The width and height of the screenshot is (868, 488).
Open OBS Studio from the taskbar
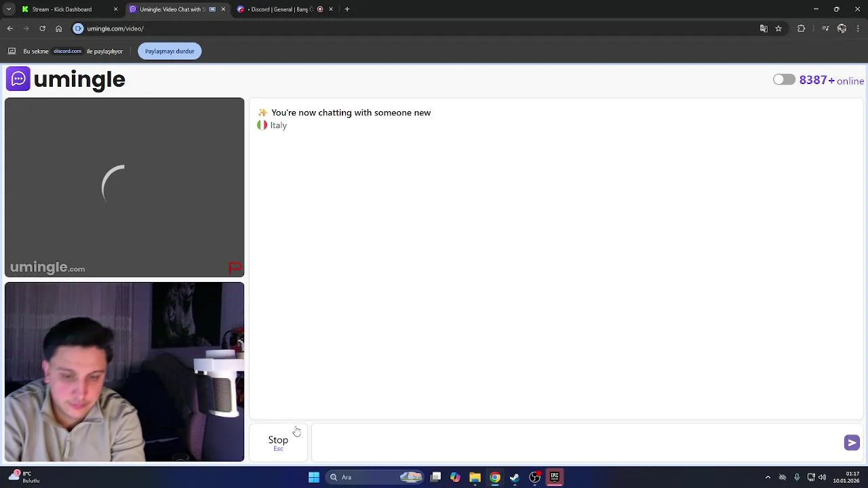pyautogui.click(x=534, y=477)
